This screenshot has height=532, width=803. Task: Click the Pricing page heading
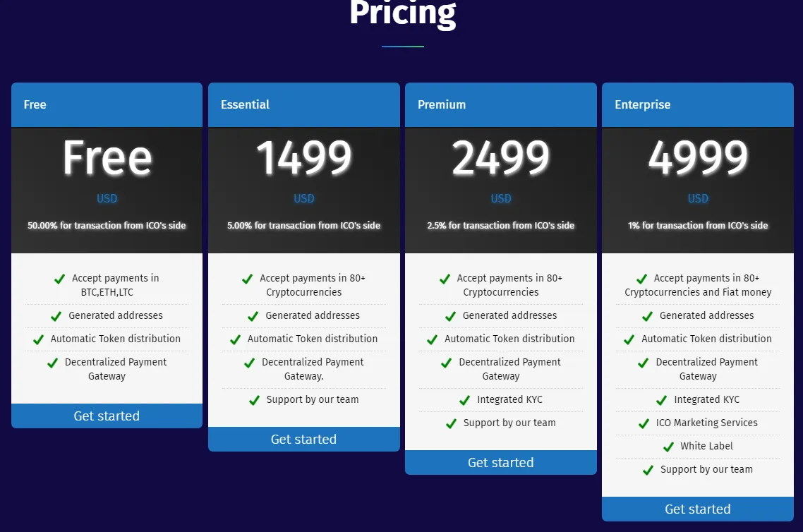pos(403,12)
